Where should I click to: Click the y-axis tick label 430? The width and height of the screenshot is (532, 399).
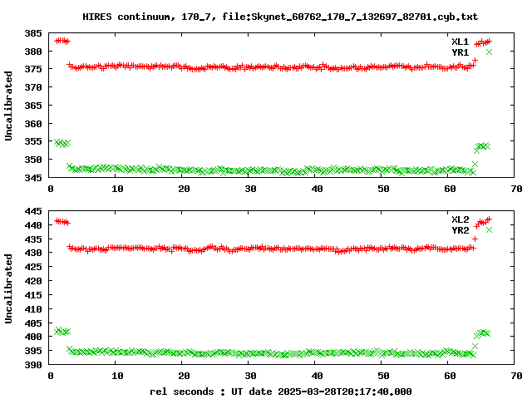click(33, 253)
